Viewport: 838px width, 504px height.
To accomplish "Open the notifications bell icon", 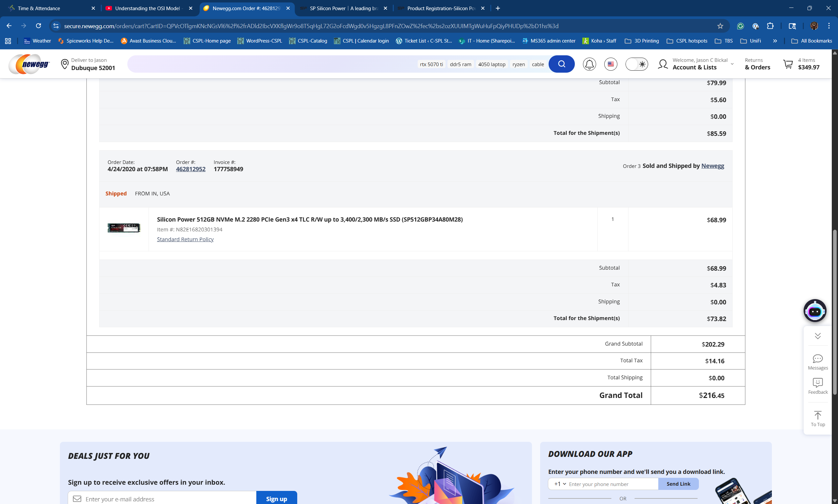I will 589,64.
